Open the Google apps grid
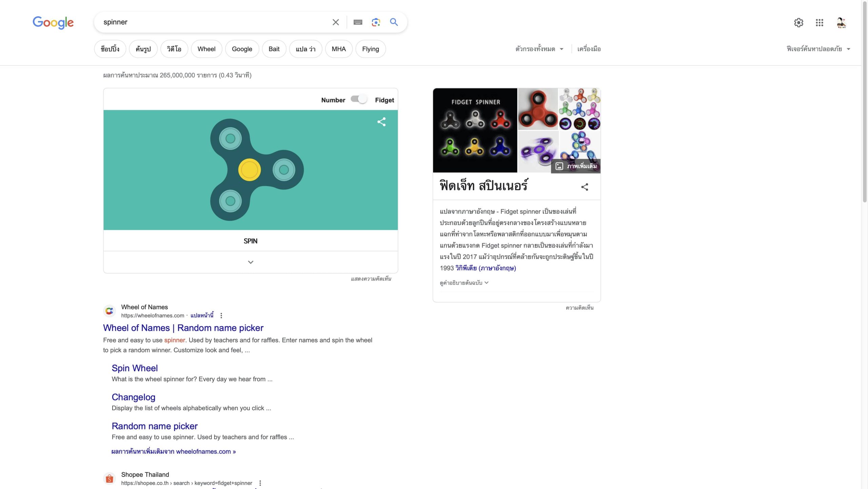The width and height of the screenshot is (868, 489). (819, 23)
